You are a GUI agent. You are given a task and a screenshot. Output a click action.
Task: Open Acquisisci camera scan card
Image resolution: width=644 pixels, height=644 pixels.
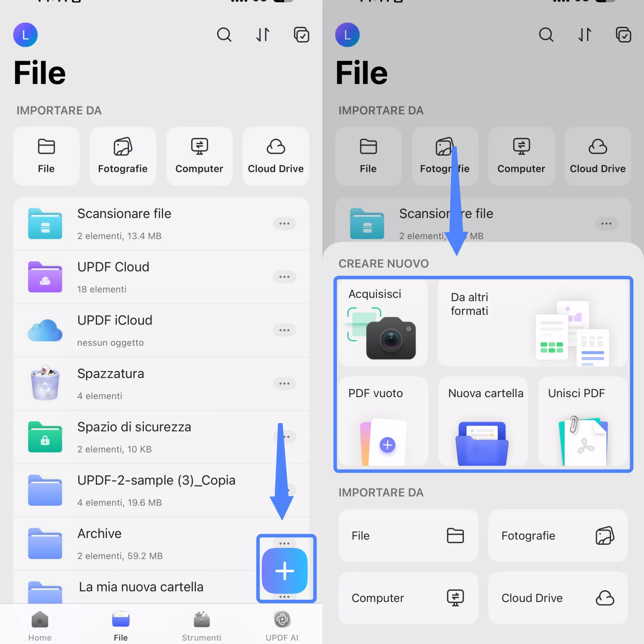[383, 323]
